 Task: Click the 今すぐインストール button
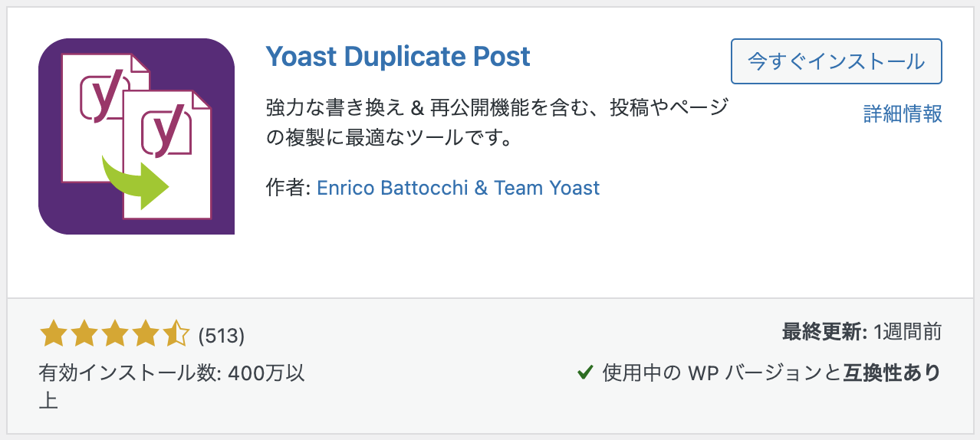point(836,61)
